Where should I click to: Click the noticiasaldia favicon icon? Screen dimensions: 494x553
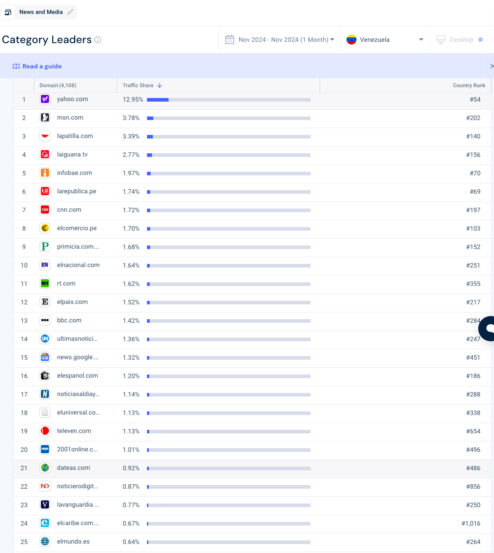tap(45, 394)
